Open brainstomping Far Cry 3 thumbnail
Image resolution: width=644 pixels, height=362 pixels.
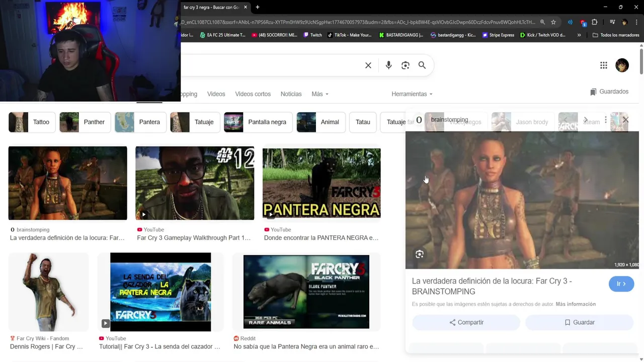pos(68,183)
